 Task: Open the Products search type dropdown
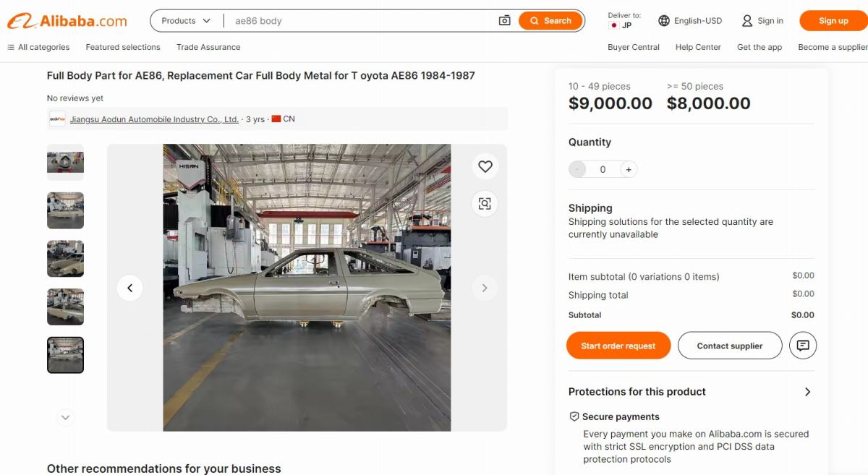click(186, 21)
